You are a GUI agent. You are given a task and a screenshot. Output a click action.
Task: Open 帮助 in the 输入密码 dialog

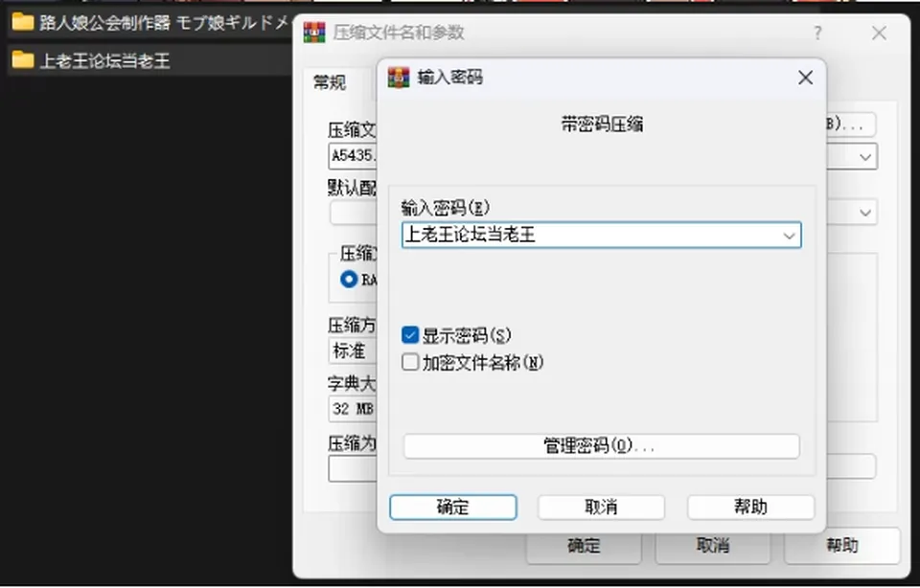click(x=750, y=508)
